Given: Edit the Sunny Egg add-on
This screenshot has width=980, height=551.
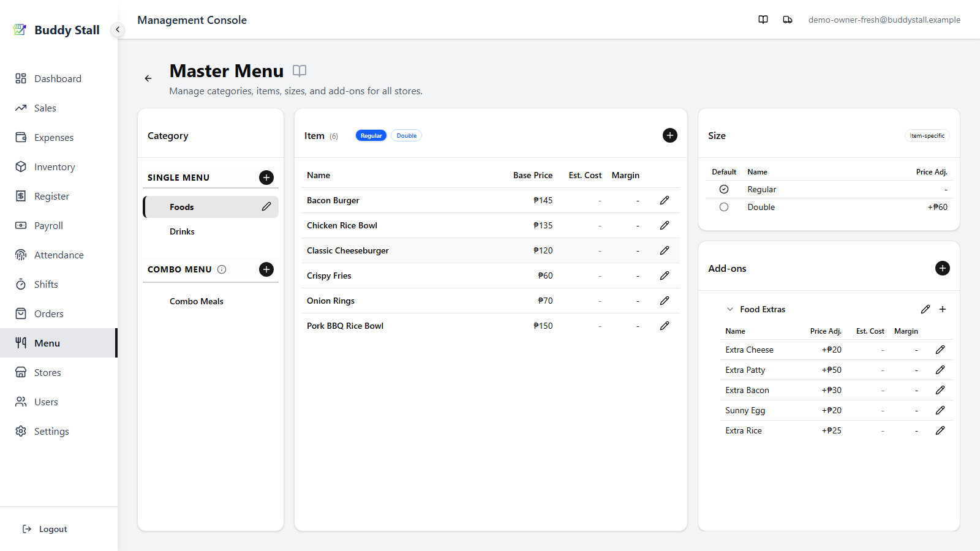Looking at the screenshot, I should click(940, 410).
